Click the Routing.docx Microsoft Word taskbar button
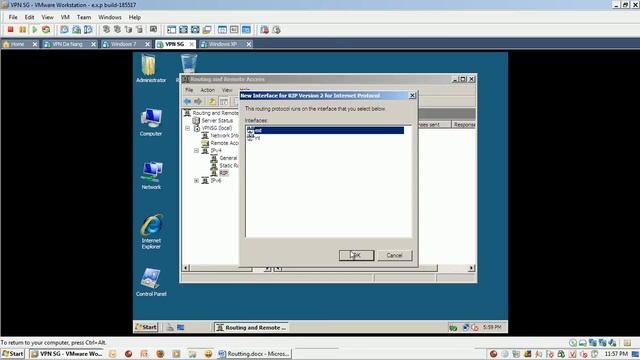Screen dimensions: 640x360 point(254,354)
